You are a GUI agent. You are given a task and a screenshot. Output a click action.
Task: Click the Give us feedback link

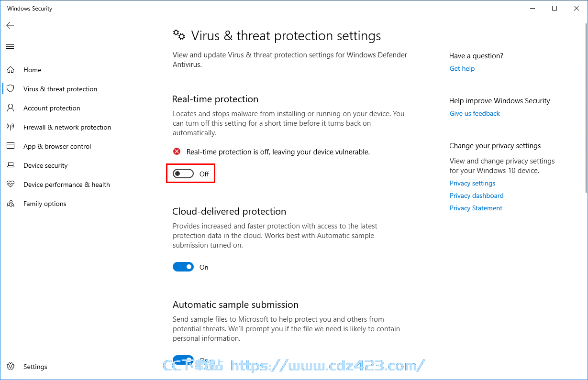[475, 113]
